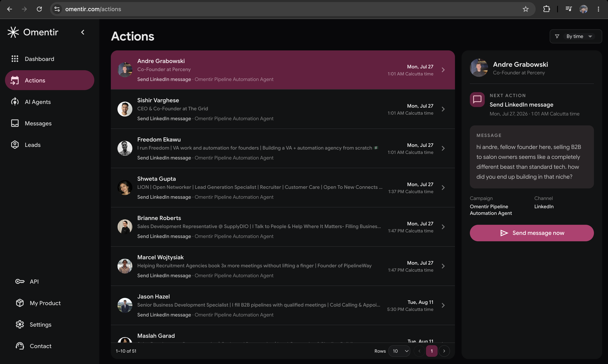Viewport: 608px width, 364px height.
Task: Open the Chrome profile avatar
Action: 584,9
